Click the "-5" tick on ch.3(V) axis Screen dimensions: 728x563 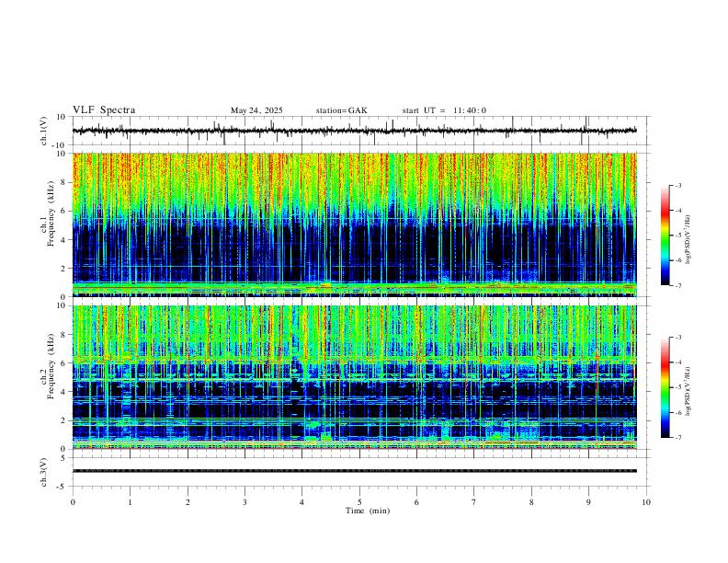(x=63, y=487)
